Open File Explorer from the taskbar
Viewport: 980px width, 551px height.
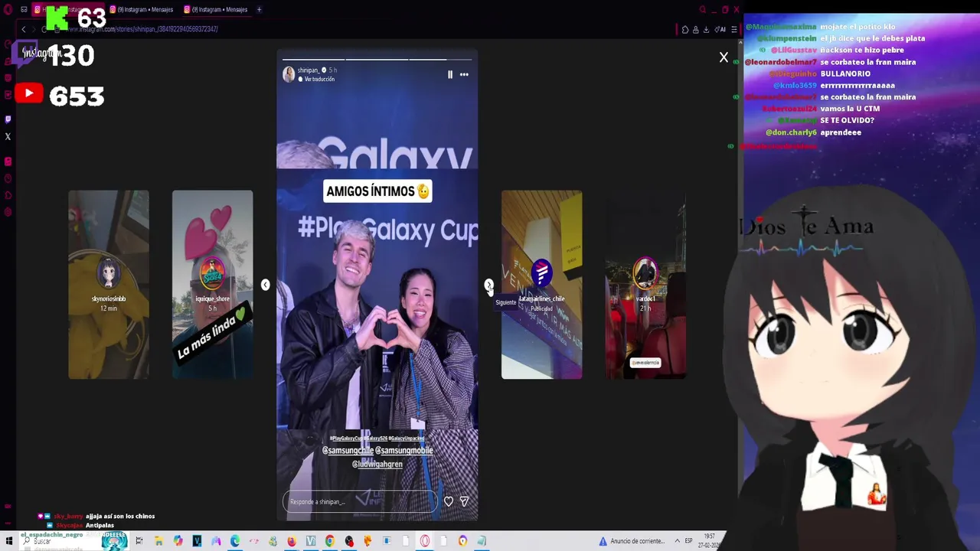tap(158, 541)
